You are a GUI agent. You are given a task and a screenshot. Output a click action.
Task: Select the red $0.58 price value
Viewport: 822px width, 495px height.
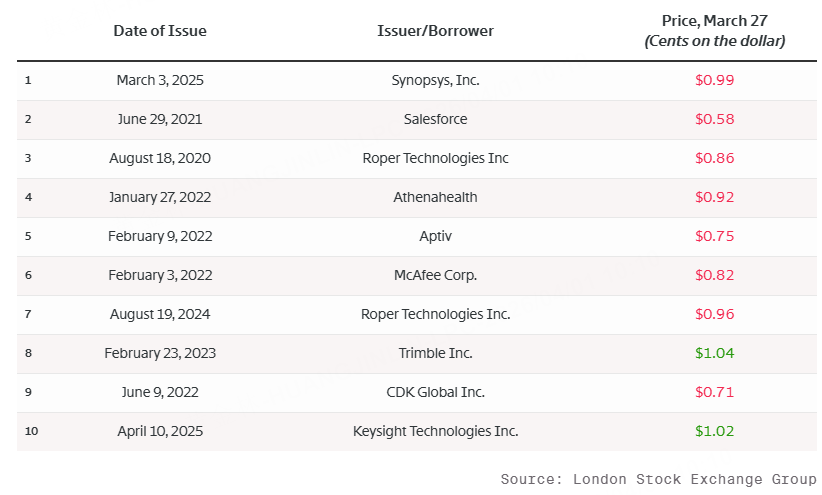pos(715,119)
